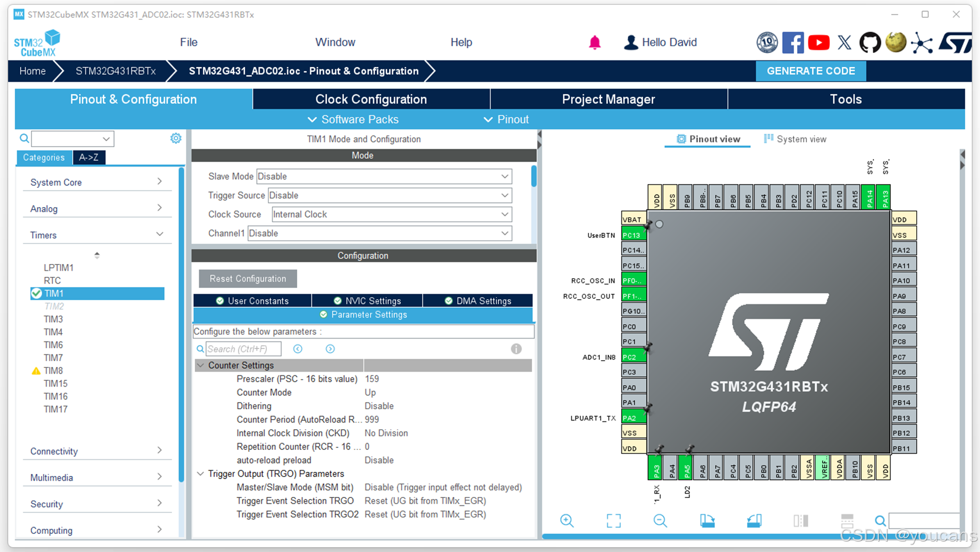Viewport: 980px width, 552px height.
Task: Zoom in on the chip pinout
Action: [567, 521]
